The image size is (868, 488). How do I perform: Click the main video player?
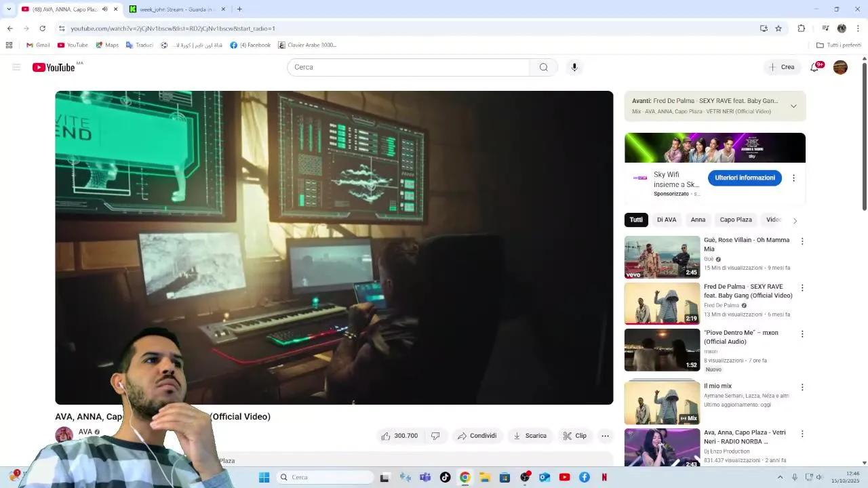click(x=334, y=247)
